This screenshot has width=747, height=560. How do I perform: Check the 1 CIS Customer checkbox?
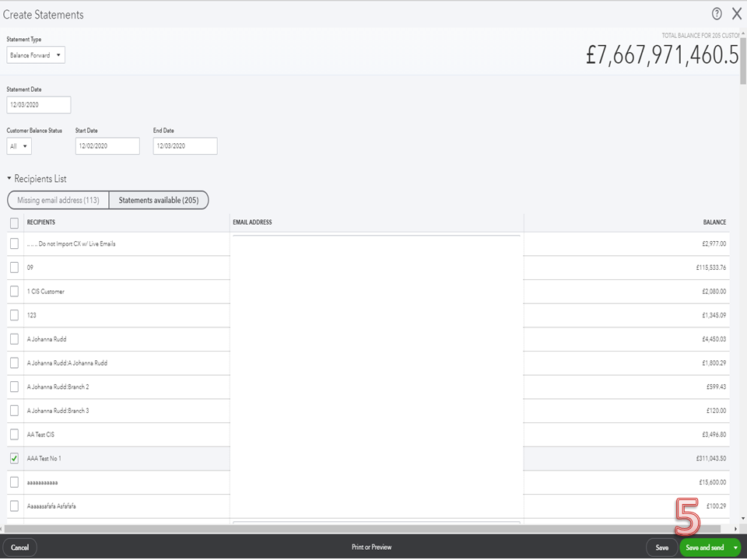[14, 292]
